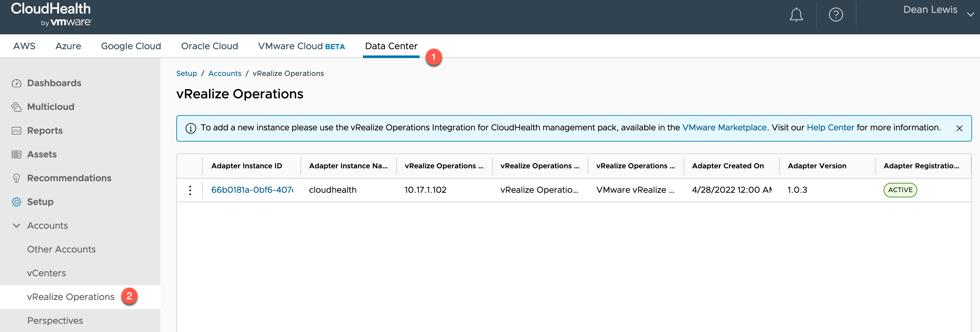980x332 pixels.
Task: Click the Dashboards gauge icon
Action: coord(17,83)
